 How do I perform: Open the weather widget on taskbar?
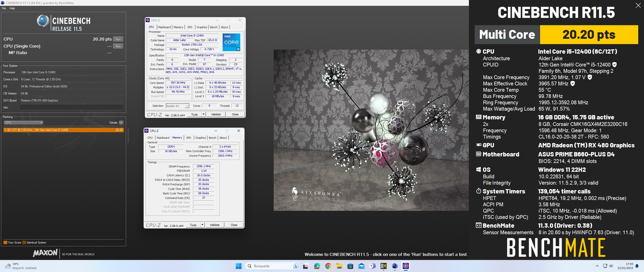pyautogui.click(x=21, y=266)
